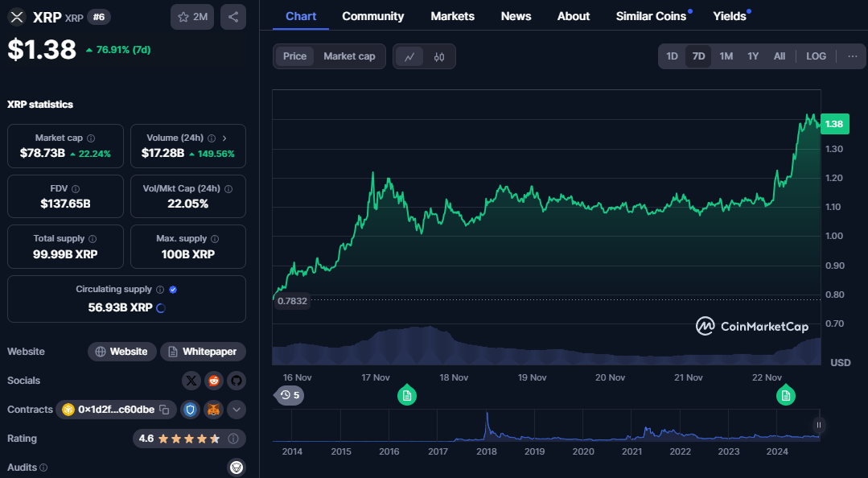Set chart range to 1Y
This screenshot has height=478, width=868.
(x=753, y=56)
